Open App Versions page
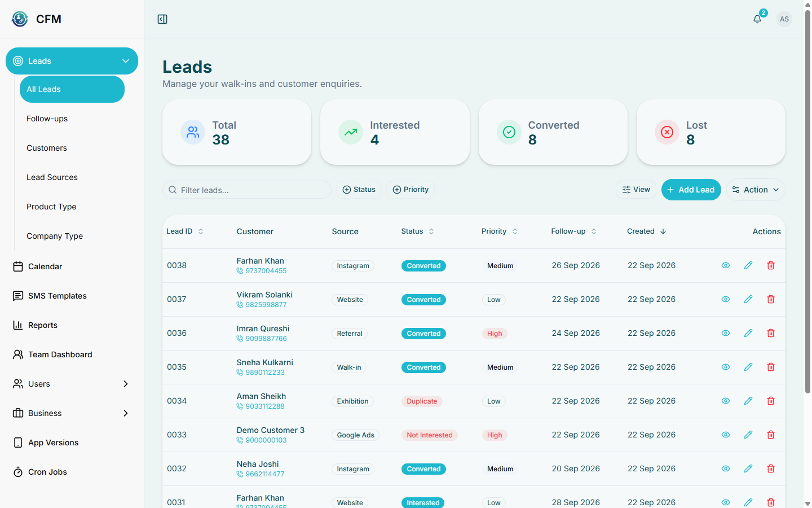The width and height of the screenshot is (812, 508). tap(72, 443)
